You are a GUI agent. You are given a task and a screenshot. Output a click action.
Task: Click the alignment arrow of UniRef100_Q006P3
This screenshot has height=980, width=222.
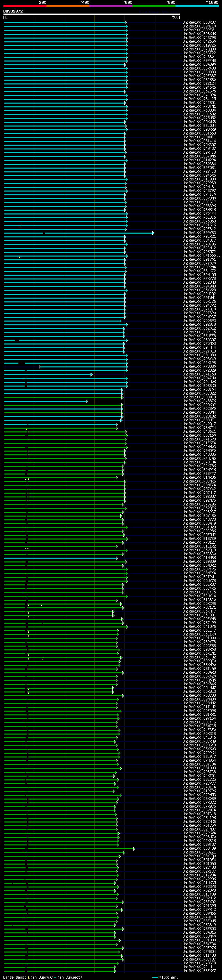pyautogui.click(x=121, y=321)
